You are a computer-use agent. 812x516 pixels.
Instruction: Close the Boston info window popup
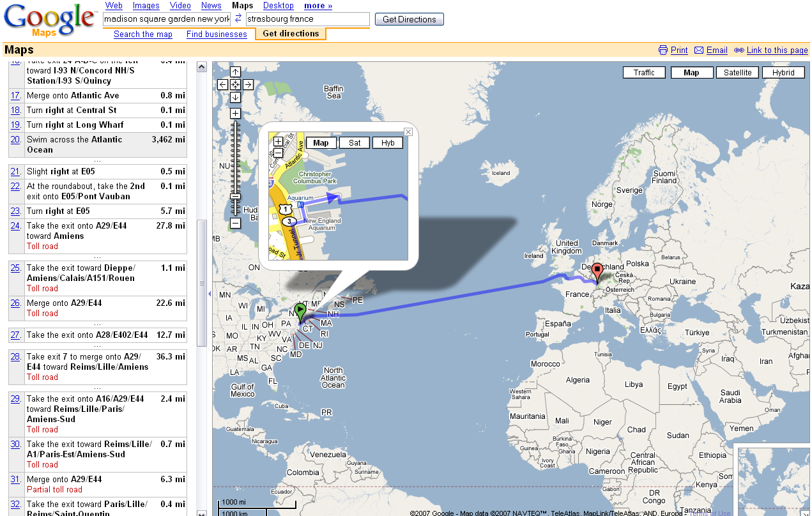[x=408, y=132]
